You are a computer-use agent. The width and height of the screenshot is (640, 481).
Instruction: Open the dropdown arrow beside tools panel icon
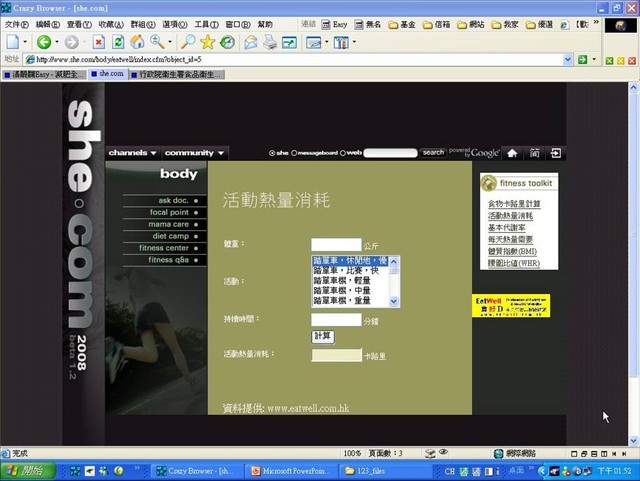point(354,42)
